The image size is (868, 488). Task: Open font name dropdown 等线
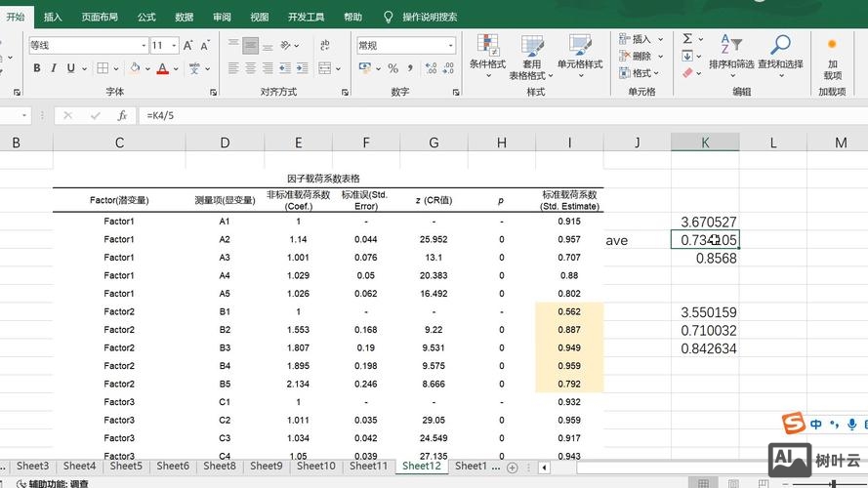(x=144, y=45)
